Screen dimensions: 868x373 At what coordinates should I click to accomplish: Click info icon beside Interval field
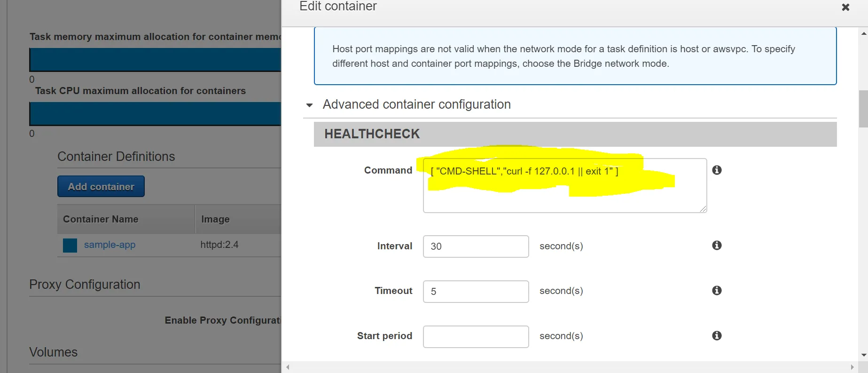point(717,246)
